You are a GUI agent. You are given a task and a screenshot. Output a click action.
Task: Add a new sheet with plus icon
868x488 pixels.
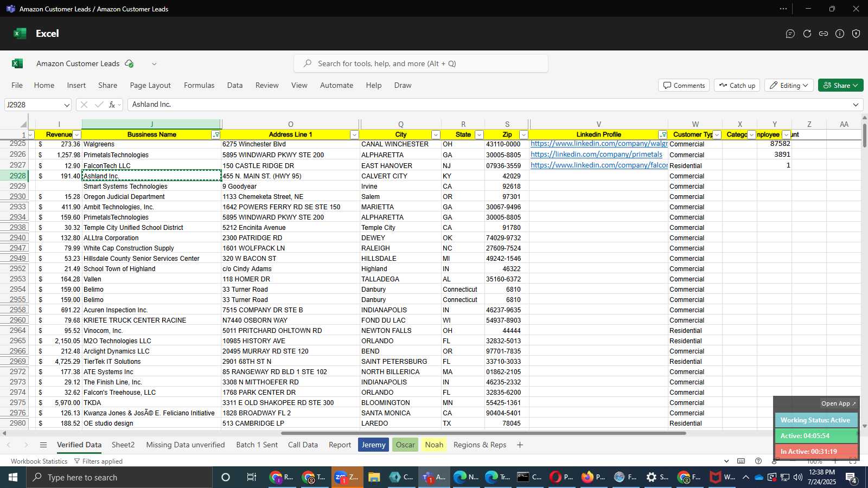pos(520,445)
